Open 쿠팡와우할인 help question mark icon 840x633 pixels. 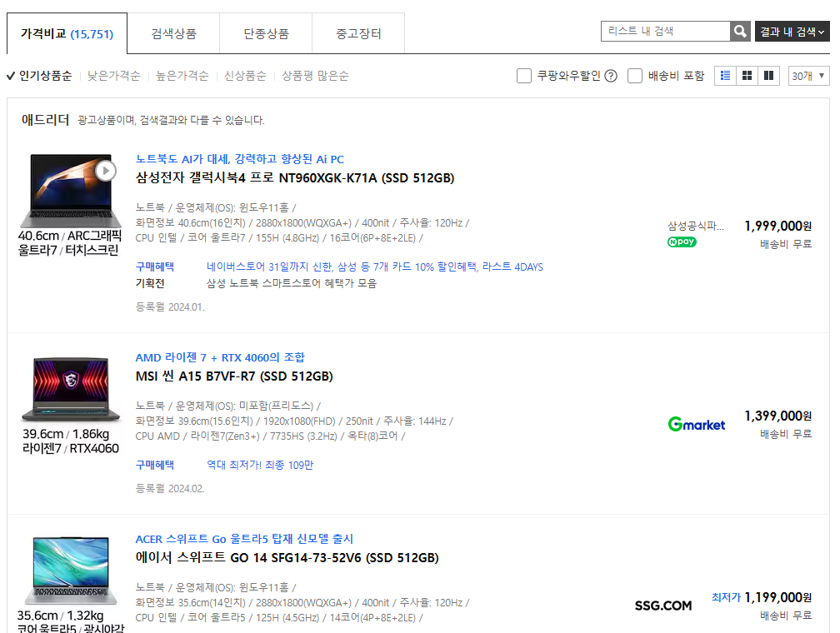611,76
